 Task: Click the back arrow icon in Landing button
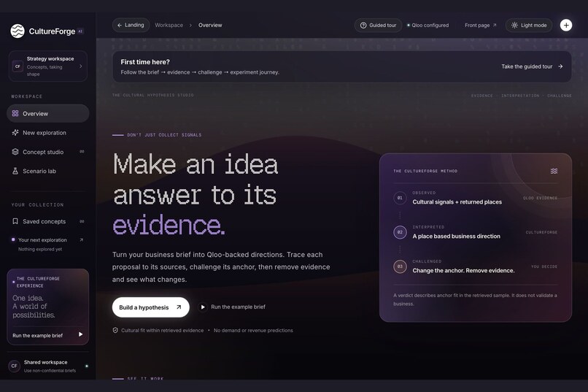tap(119, 25)
